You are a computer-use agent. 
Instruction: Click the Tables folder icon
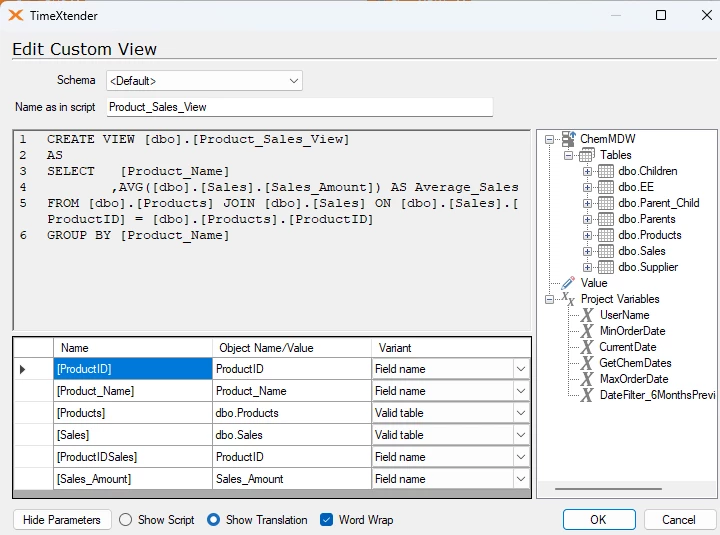click(x=587, y=155)
